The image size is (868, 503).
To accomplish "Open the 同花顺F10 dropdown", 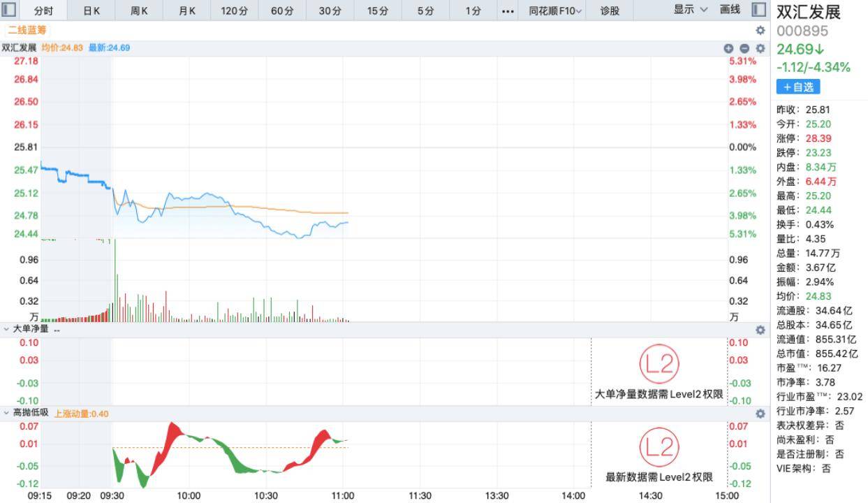I will 555,10.
